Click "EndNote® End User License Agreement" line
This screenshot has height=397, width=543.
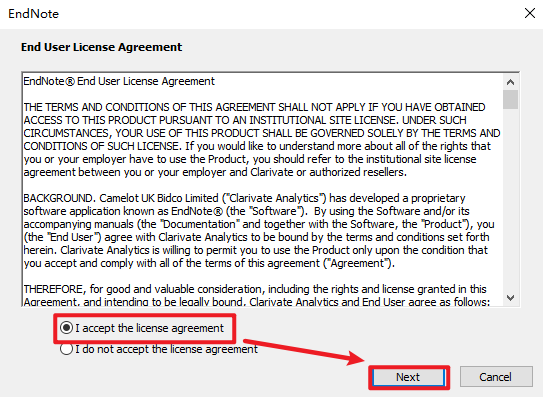coord(119,81)
